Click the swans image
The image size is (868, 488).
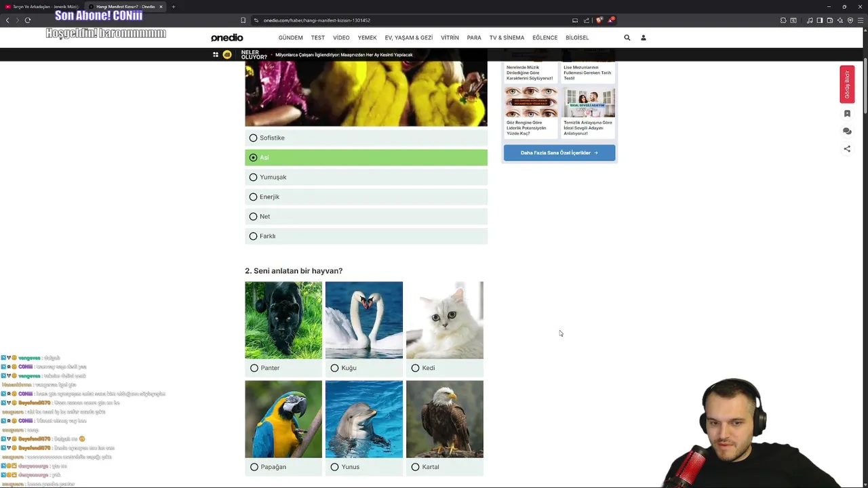[x=364, y=320]
